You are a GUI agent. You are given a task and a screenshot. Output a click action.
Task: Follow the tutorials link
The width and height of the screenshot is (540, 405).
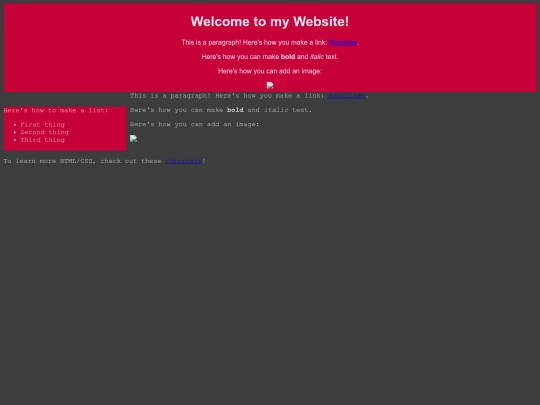tap(184, 161)
